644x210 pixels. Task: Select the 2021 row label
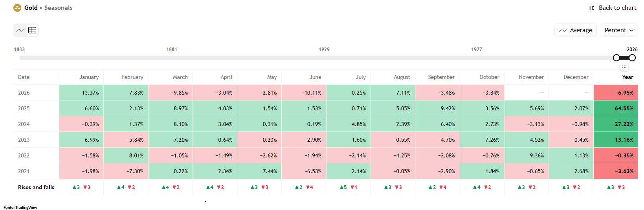tap(24, 171)
